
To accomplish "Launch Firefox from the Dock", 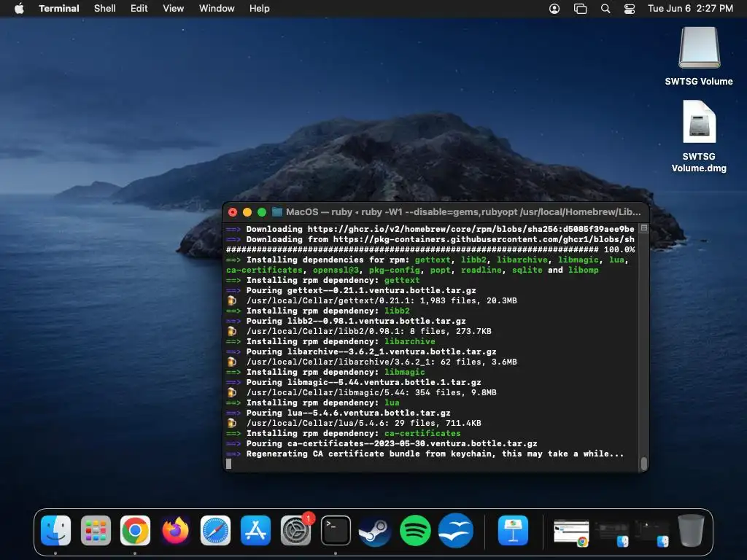I will click(x=175, y=530).
